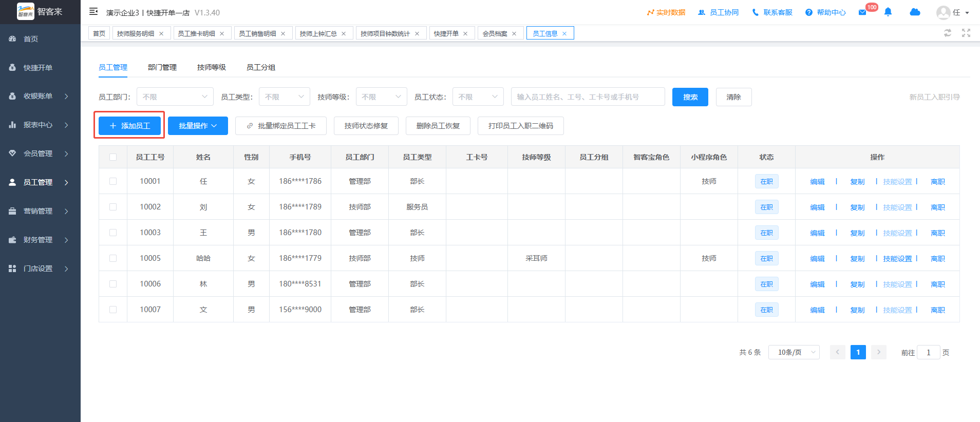Switch to 员工分组 tab
This screenshot has width=980, height=422.
[261, 67]
